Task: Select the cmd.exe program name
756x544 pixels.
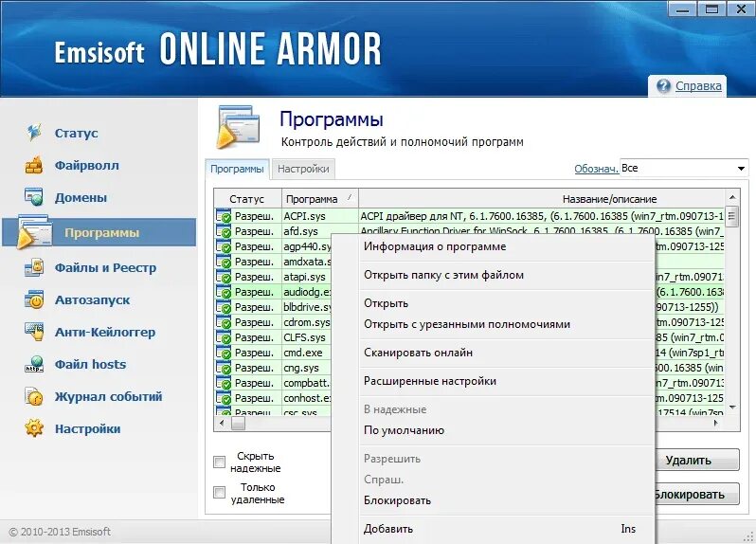Action: (303, 353)
